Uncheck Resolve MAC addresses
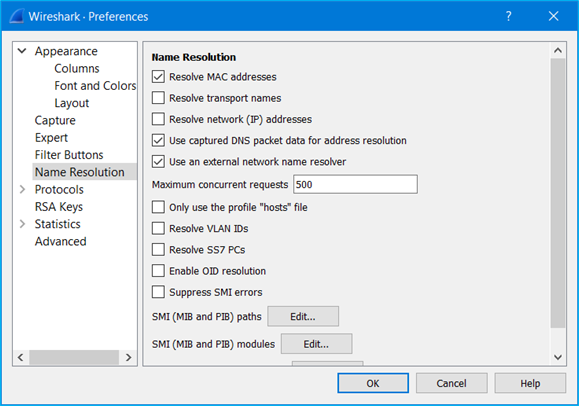Viewport: 579px width, 406px height. pos(158,77)
